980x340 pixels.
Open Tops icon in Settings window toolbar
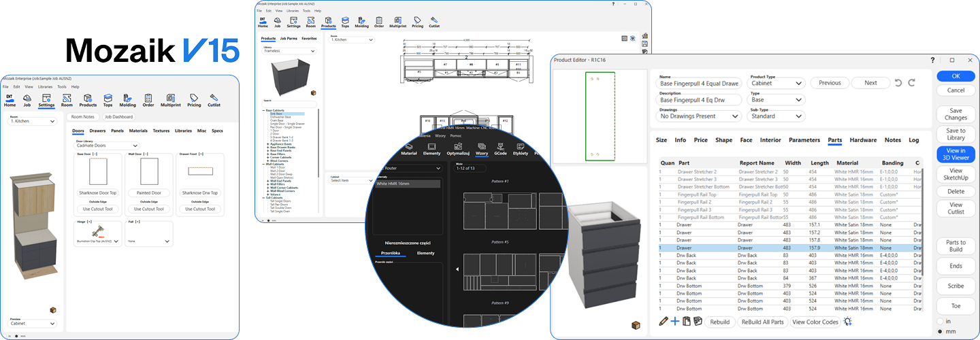tap(108, 102)
